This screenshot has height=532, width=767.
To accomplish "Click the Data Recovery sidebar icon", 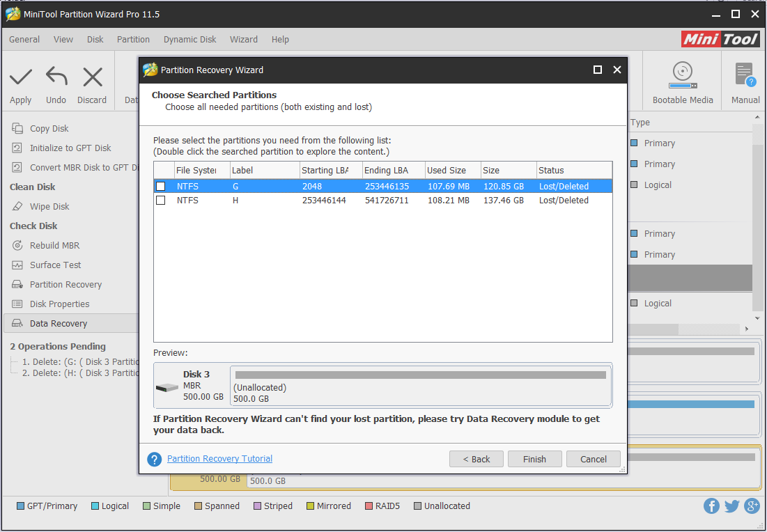I will coord(17,324).
